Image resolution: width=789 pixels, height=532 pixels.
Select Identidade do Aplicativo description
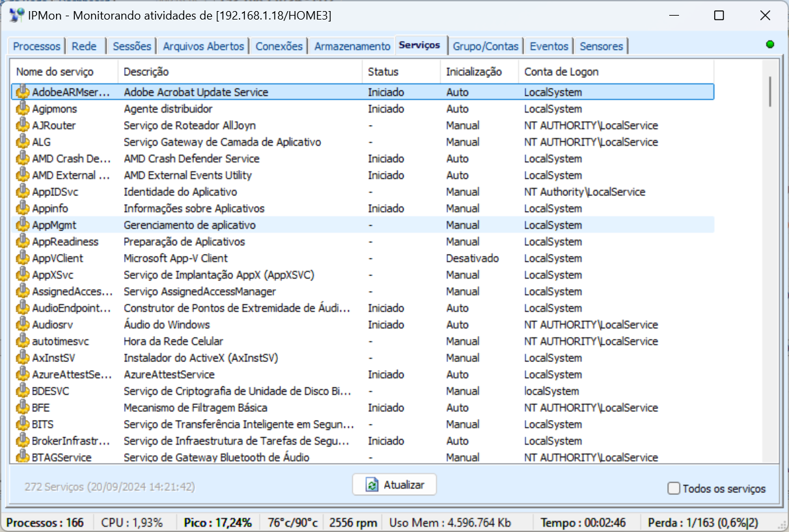(x=180, y=192)
